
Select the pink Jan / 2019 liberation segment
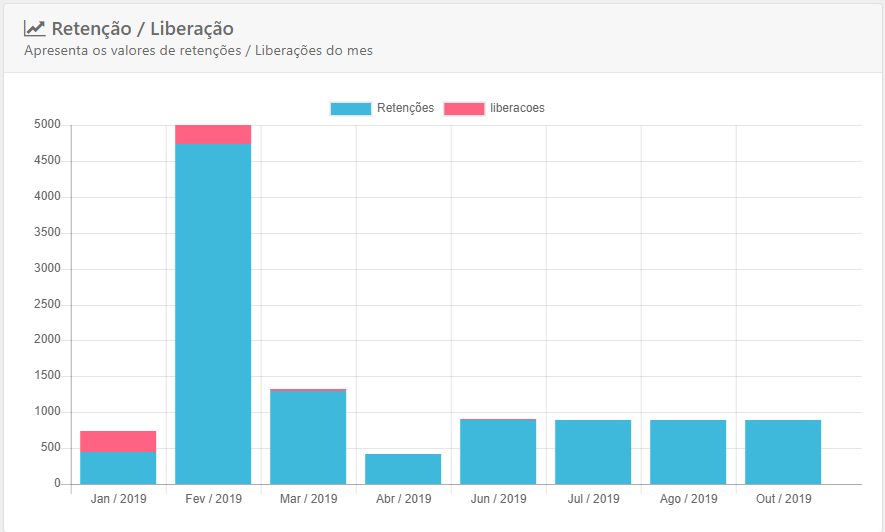pos(118,441)
